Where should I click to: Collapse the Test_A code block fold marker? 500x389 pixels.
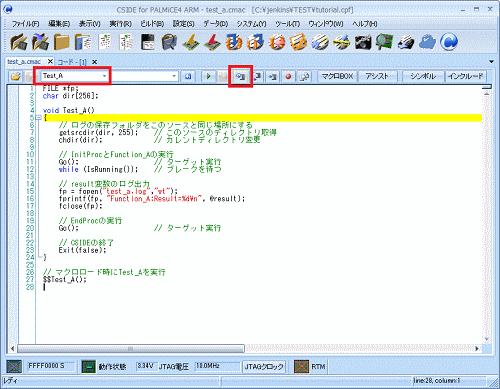[x=38, y=117]
